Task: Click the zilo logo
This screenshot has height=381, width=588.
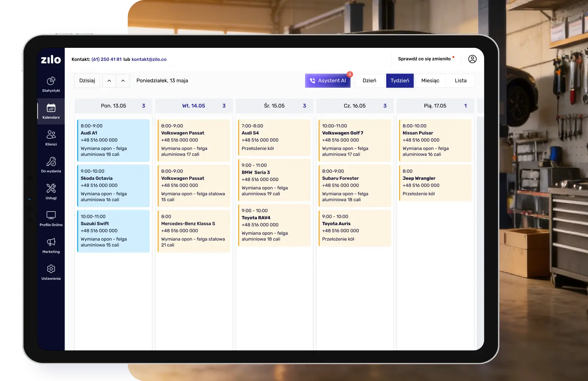Action: [51, 60]
